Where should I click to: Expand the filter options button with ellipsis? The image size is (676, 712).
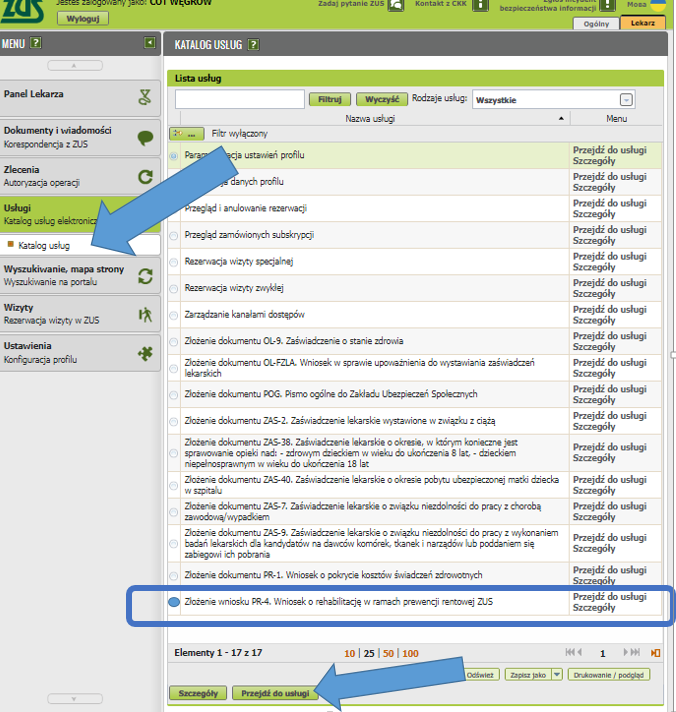point(188,133)
